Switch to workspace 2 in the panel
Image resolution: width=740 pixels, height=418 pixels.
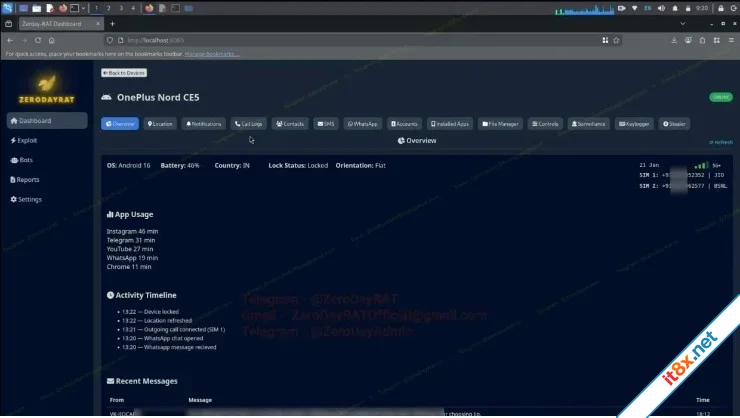click(x=109, y=8)
